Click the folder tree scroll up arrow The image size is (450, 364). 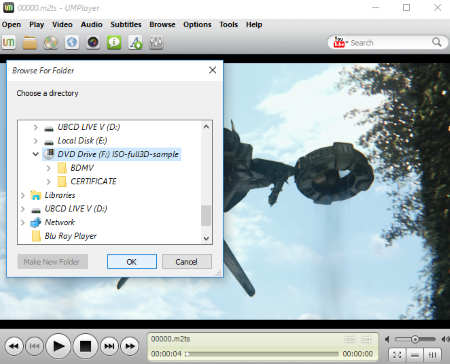206,127
